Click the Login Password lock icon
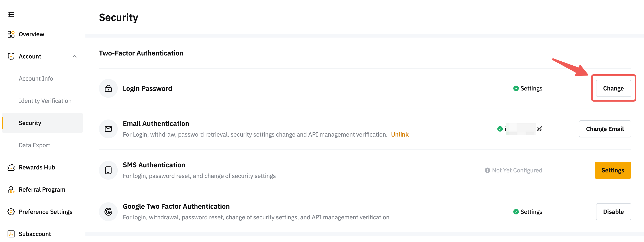Screen dimensions: 644x242 [108, 89]
